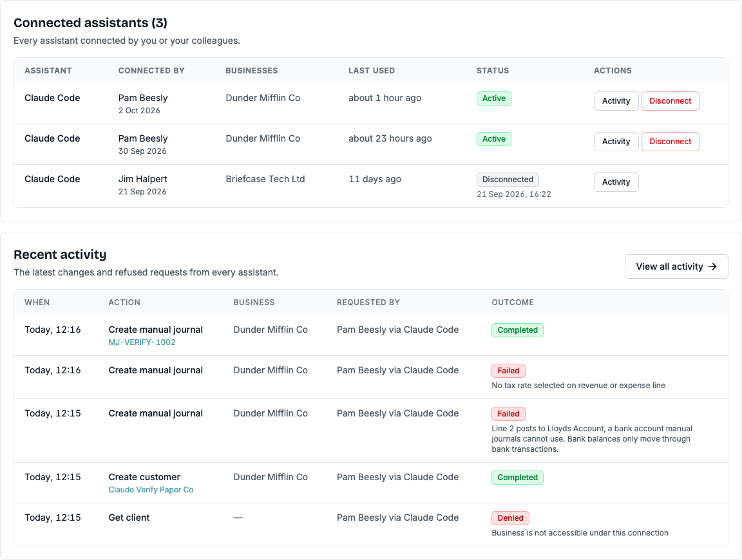The height and width of the screenshot is (560, 742).
Task: Click the View all activity button
Action: click(x=676, y=266)
